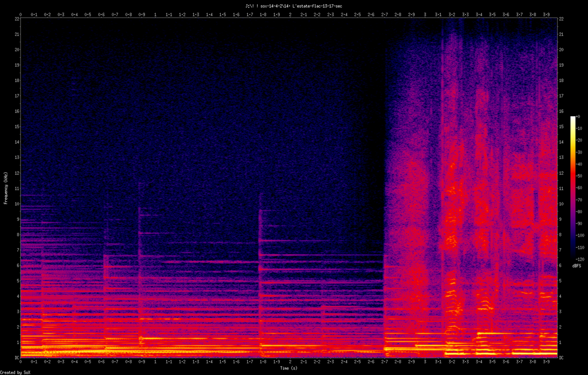Click the 'dBFS' legend label
The width and height of the screenshot is (588, 375).
pos(576,266)
